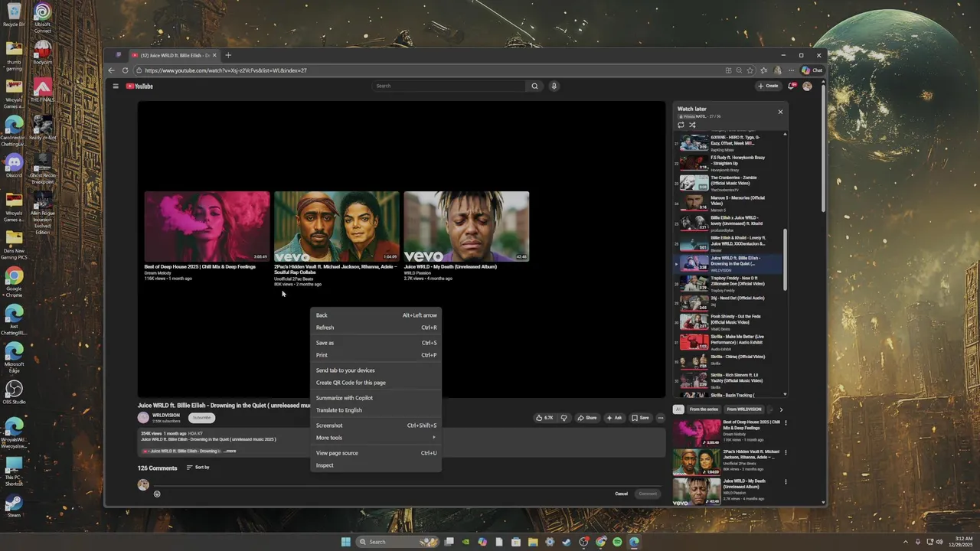This screenshot has width=980, height=551.
Task: Open Steam from the taskbar
Action: point(567,542)
